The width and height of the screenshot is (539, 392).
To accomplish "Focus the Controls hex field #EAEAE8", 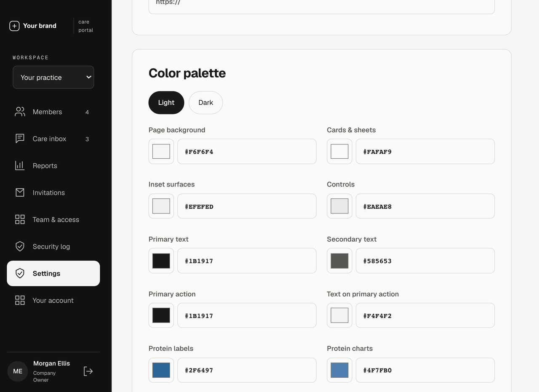I will (x=425, y=206).
